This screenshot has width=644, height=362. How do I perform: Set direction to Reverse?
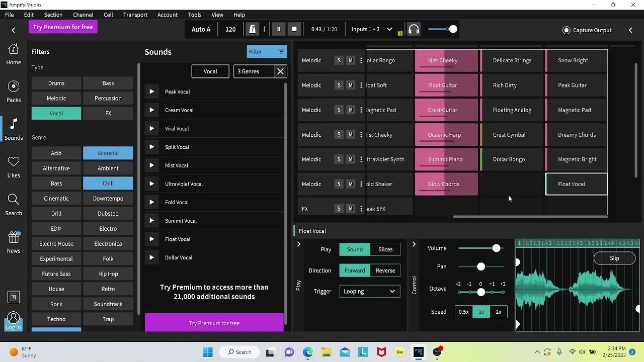385,270
